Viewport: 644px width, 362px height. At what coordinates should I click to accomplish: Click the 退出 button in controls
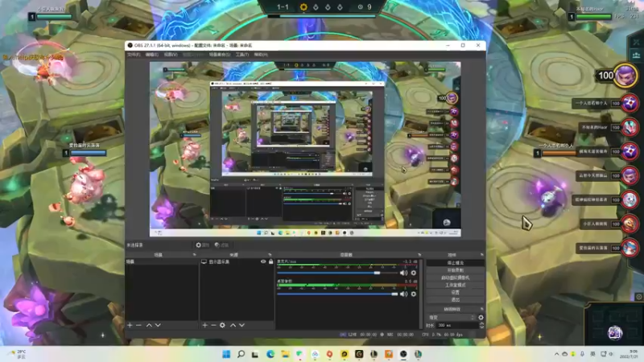click(455, 299)
